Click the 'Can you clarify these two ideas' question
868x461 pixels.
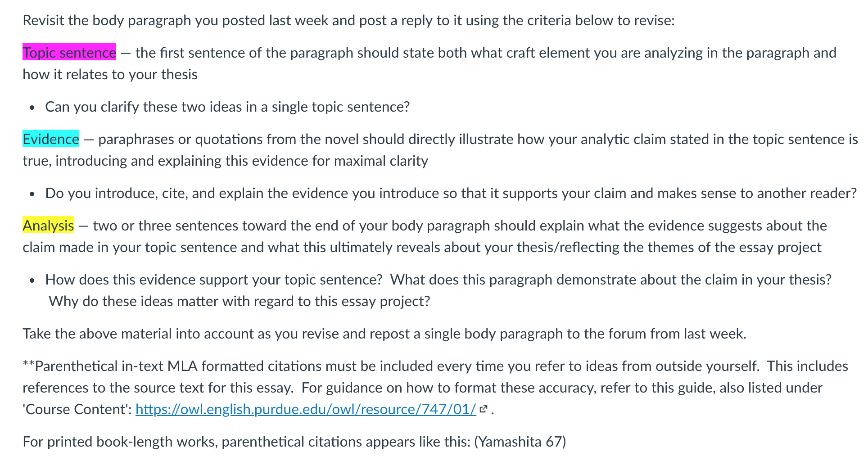[227, 107]
